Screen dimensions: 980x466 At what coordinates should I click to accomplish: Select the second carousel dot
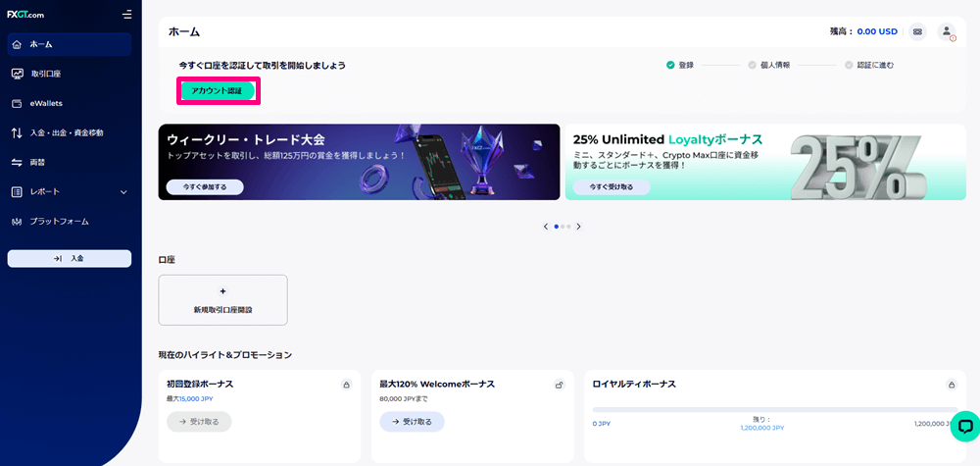click(x=563, y=227)
